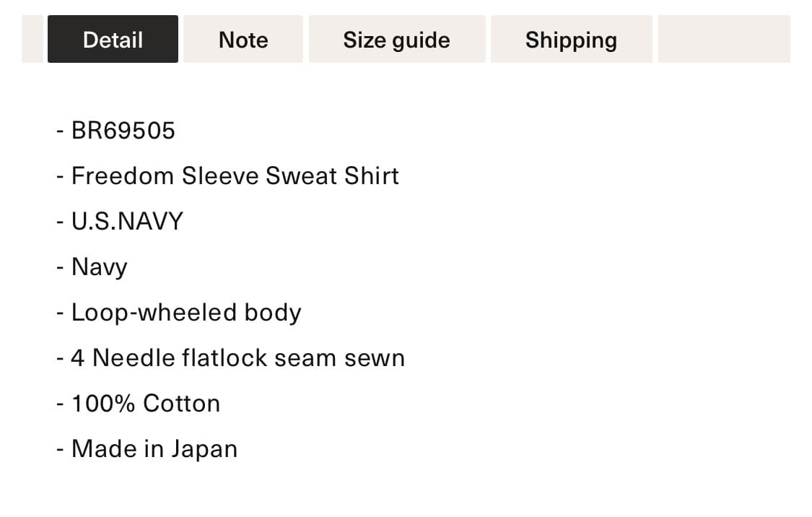Open the Shipping tab
Viewport: 812px width, 517px height.
pos(571,40)
